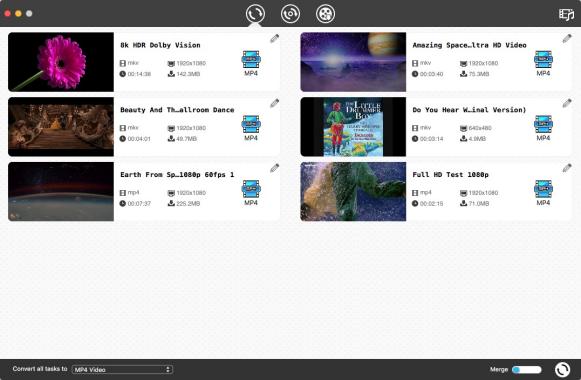The image size is (581, 380).
Task: Change MP4 format for Do You Hear video
Action: [543, 128]
